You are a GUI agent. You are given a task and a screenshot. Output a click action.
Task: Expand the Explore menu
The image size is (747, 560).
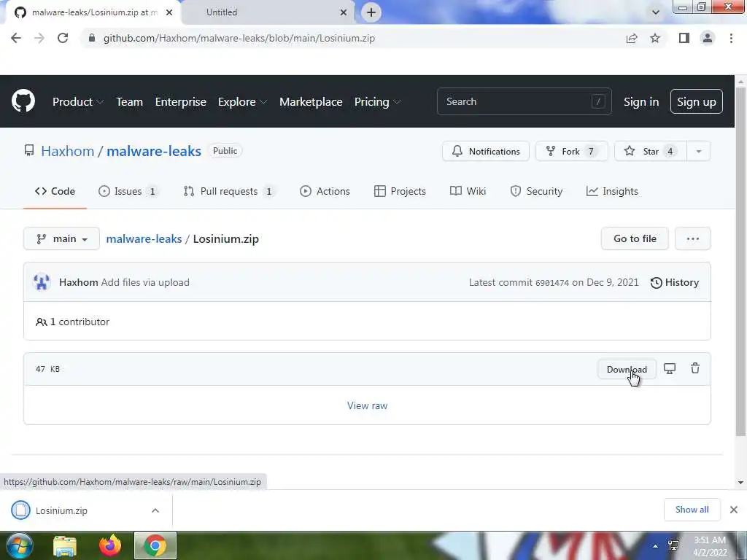click(242, 102)
